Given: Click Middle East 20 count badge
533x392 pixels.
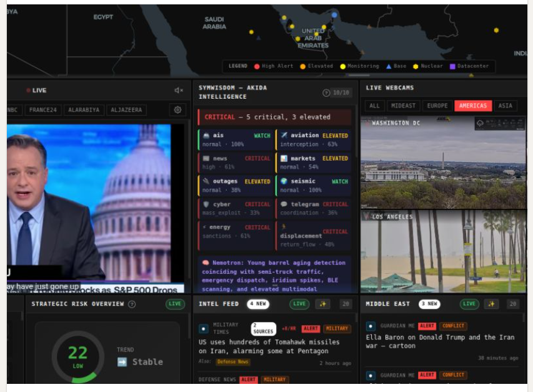Looking at the screenshot, I should coord(513,304).
